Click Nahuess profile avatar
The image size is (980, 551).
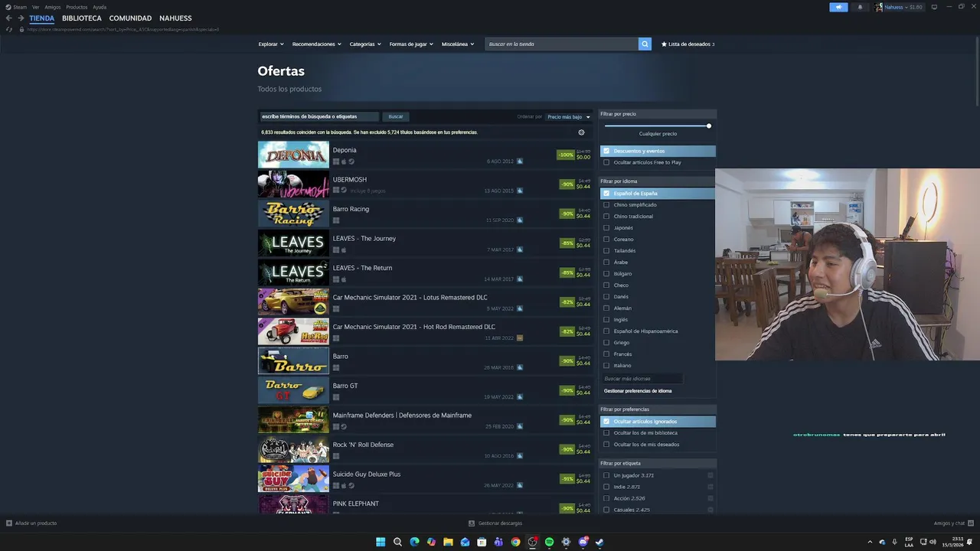[879, 7]
